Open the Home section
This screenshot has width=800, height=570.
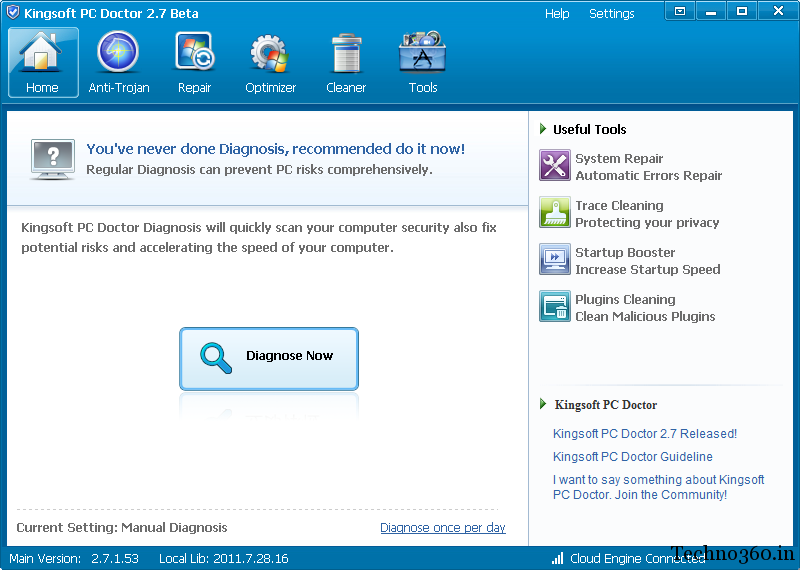point(43,62)
